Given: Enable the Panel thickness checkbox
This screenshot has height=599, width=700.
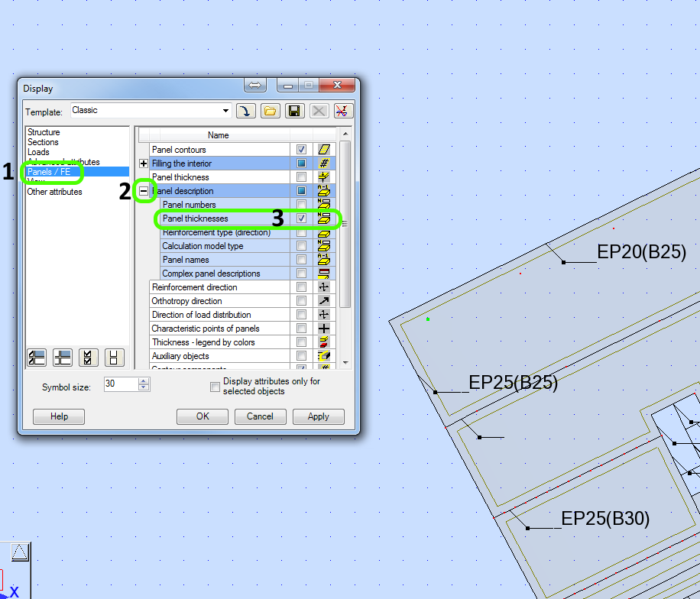Looking at the screenshot, I should pyautogui.click(x=301, y=176).
